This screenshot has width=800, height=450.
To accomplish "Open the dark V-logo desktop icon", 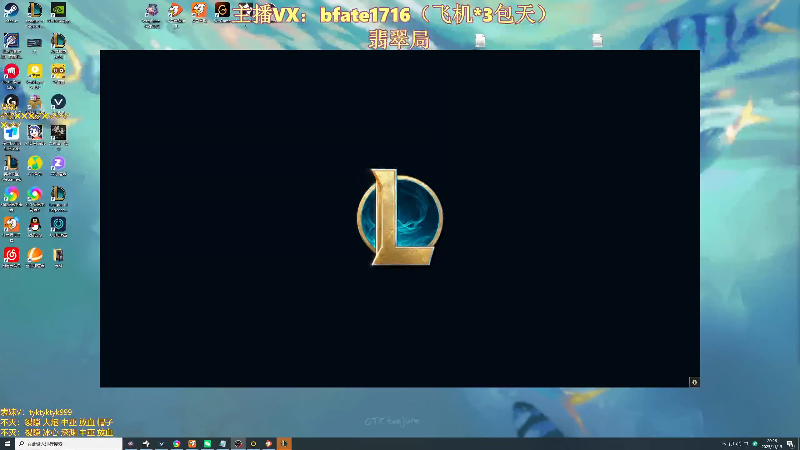I will pos(58,102).
